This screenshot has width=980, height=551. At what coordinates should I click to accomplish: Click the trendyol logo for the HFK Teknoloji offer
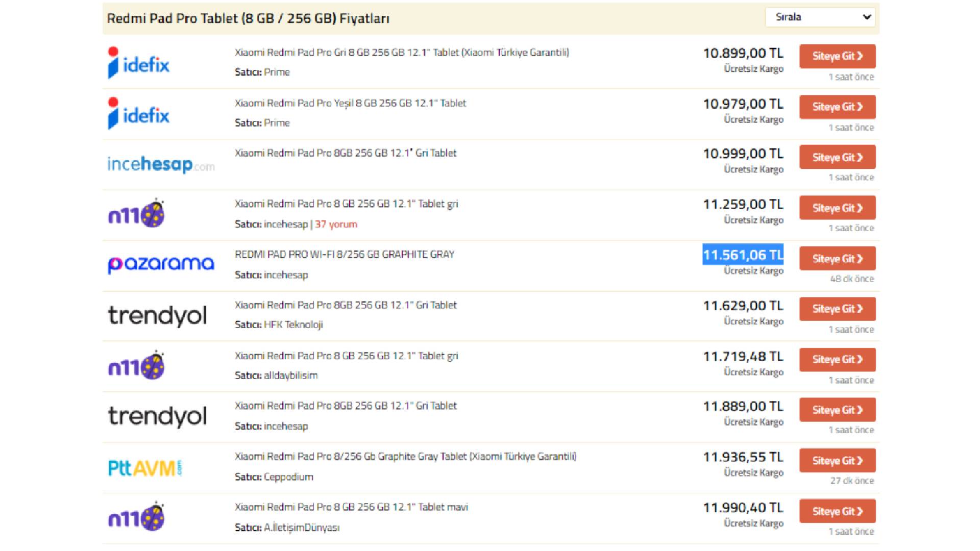tap(157, 316)
